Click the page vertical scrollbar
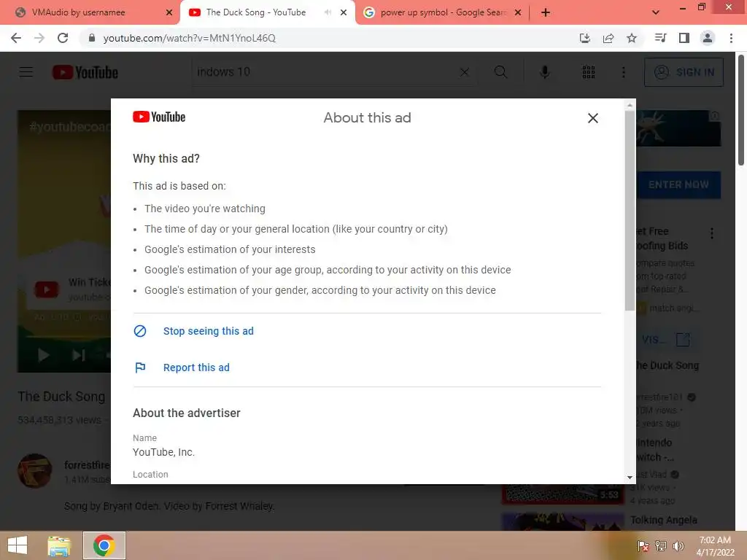 pos(741,111)
